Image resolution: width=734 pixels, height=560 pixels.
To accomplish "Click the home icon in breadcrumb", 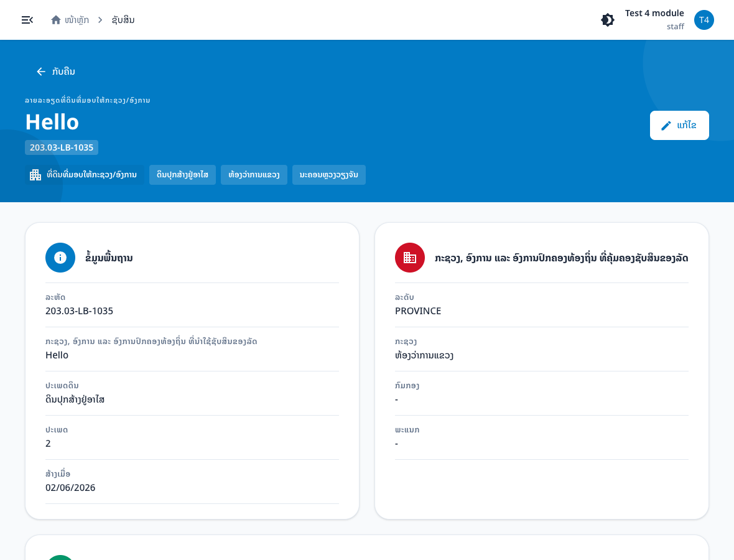I will click(56, 20).
